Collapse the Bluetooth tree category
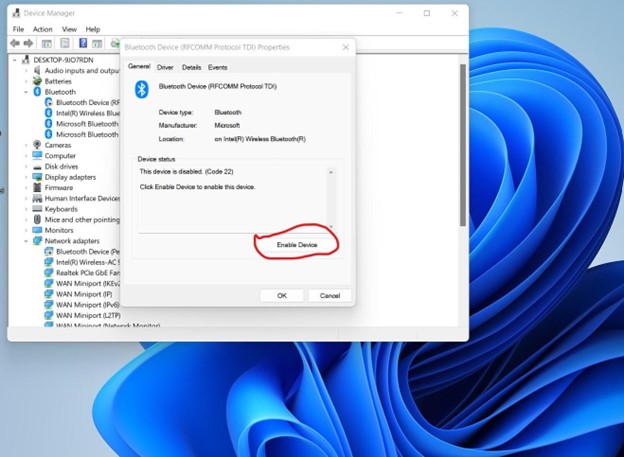 pos(26,92)
